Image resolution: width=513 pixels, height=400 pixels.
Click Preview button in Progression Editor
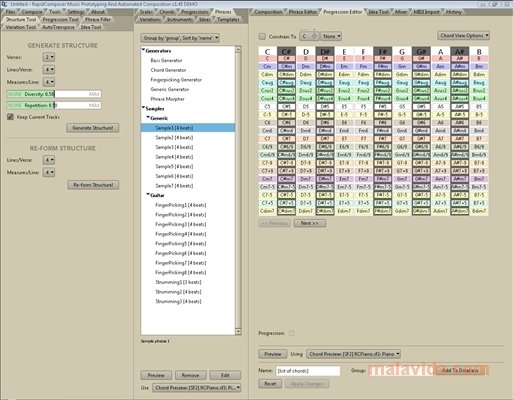[273, 354]
